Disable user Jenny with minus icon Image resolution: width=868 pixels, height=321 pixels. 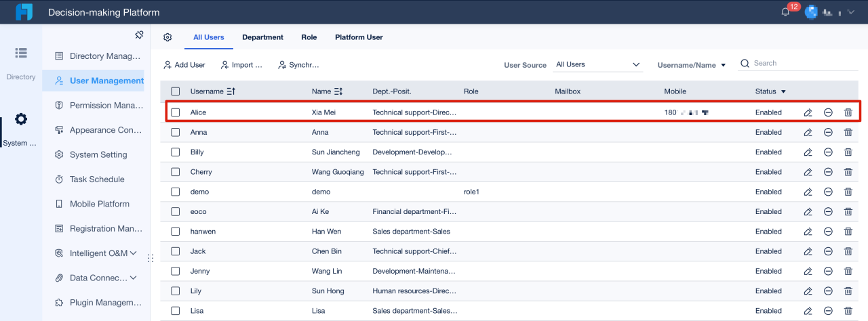point(828,272)
